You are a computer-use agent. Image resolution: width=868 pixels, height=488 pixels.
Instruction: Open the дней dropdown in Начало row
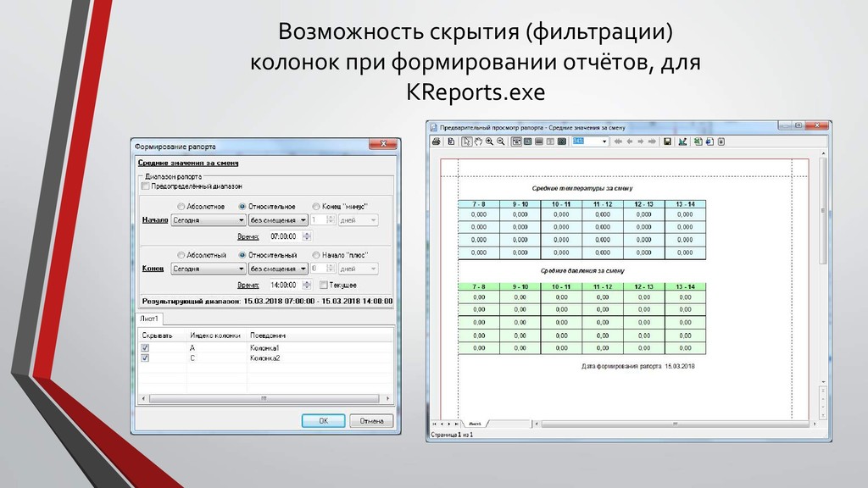coord(359,220)
